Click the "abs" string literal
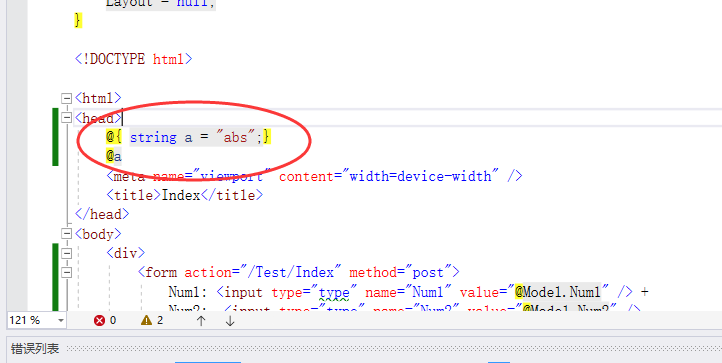 pos(235,137)
